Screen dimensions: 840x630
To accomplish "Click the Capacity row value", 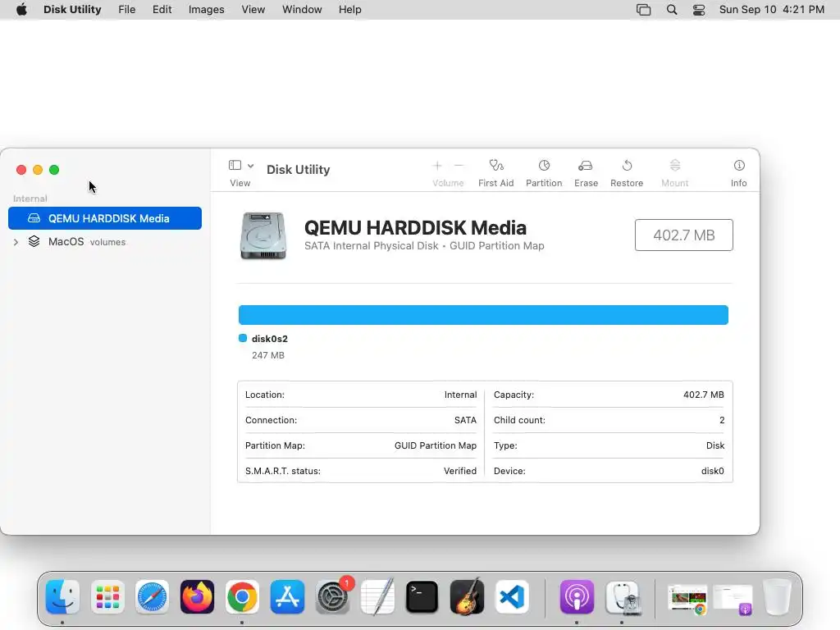I will point(703,395).
